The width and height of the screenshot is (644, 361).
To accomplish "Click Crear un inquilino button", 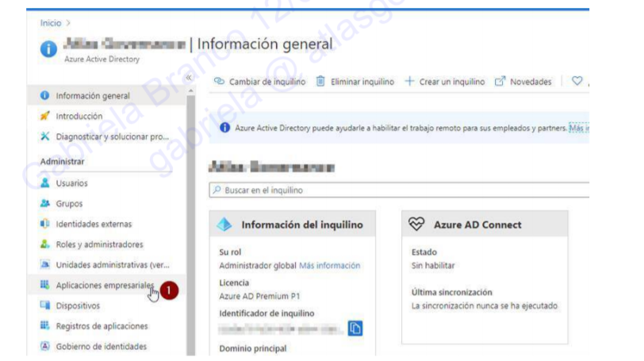I will click(444, 82).
